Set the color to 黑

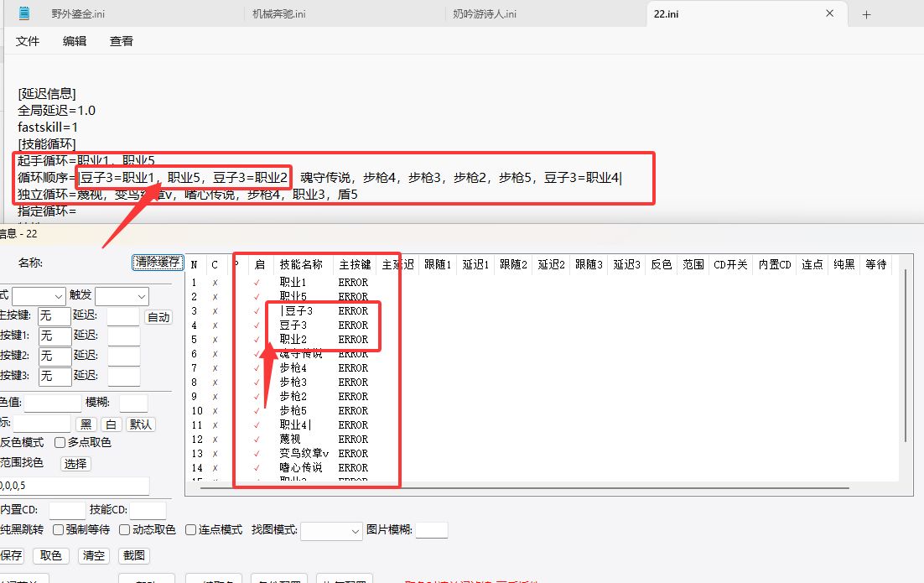[86, 424]
